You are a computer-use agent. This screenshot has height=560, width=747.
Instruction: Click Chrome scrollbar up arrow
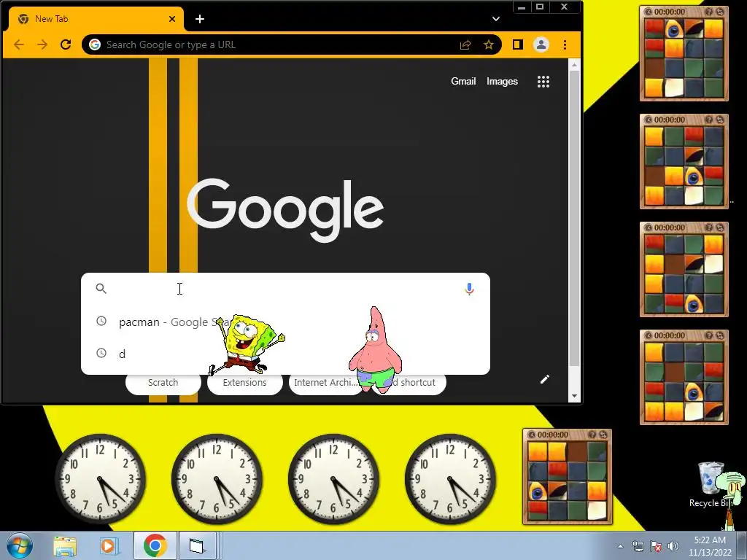pyautogui.click(x=574, y=65)
